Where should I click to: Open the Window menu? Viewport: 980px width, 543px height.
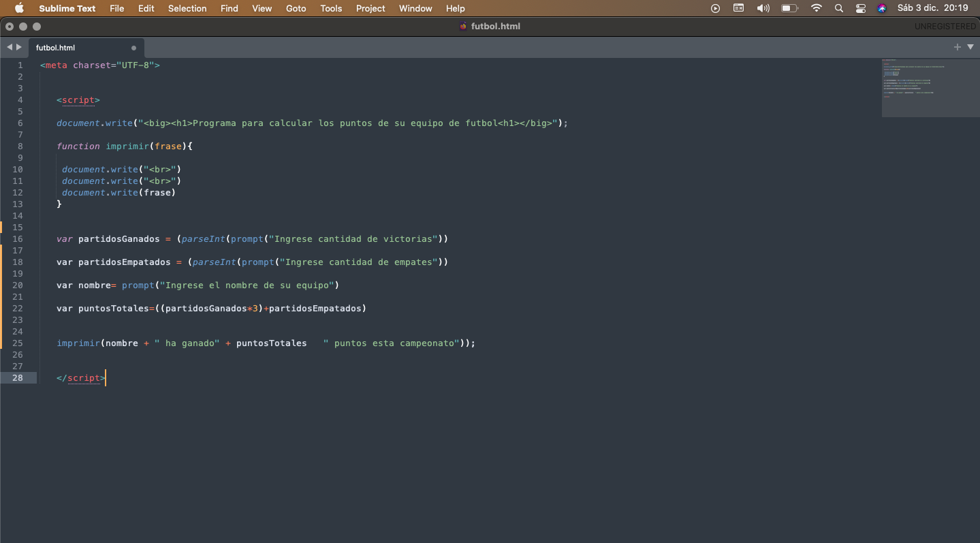[x=415, y=8]
